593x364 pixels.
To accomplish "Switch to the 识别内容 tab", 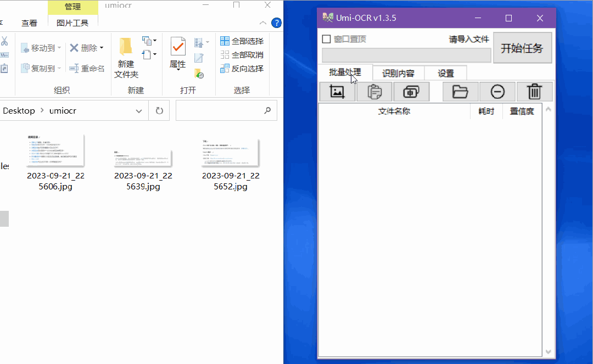I will tap(398, 73).
